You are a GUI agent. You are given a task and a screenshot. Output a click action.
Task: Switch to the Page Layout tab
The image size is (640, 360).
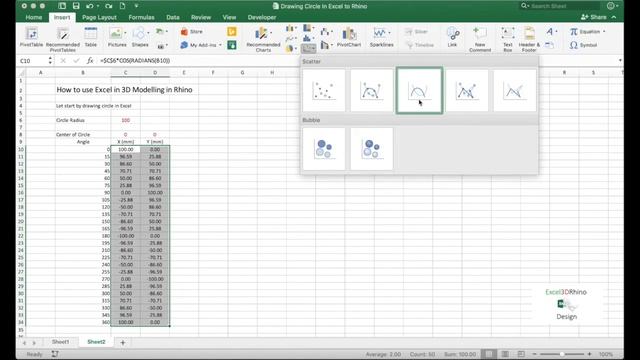tap(99, 17)
